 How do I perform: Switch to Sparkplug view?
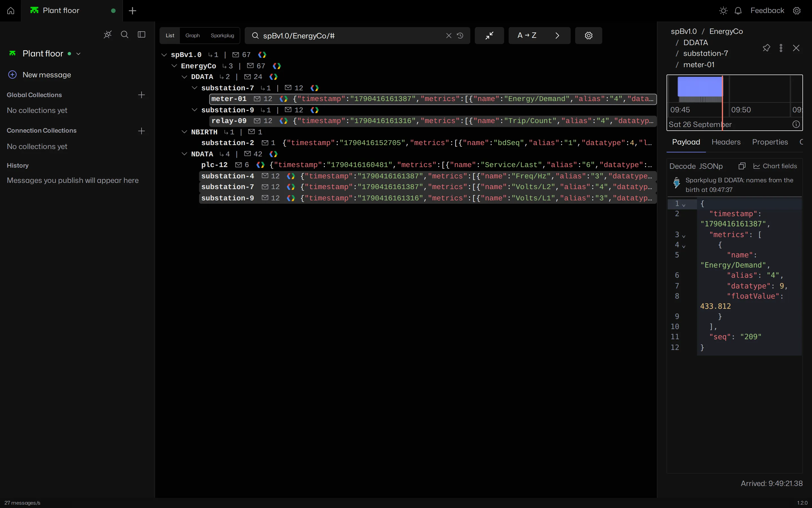(222, 36)
